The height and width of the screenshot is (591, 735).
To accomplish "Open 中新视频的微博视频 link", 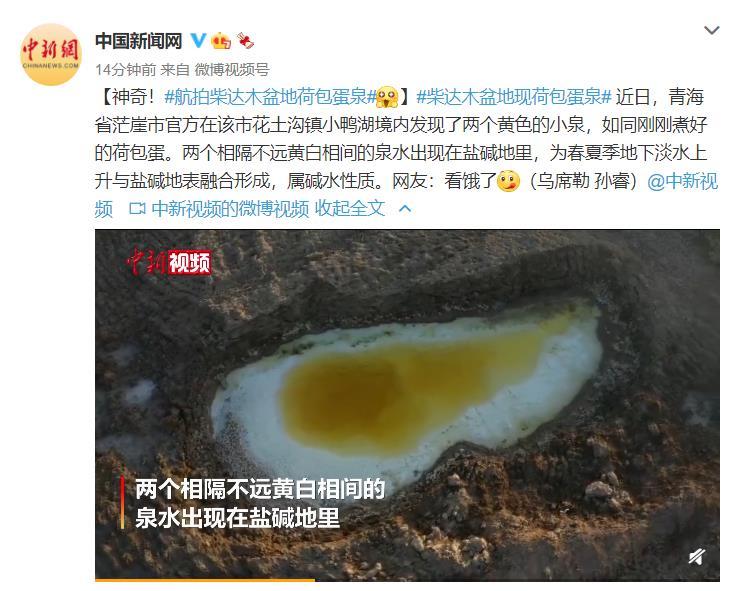I will coord(230,209).
